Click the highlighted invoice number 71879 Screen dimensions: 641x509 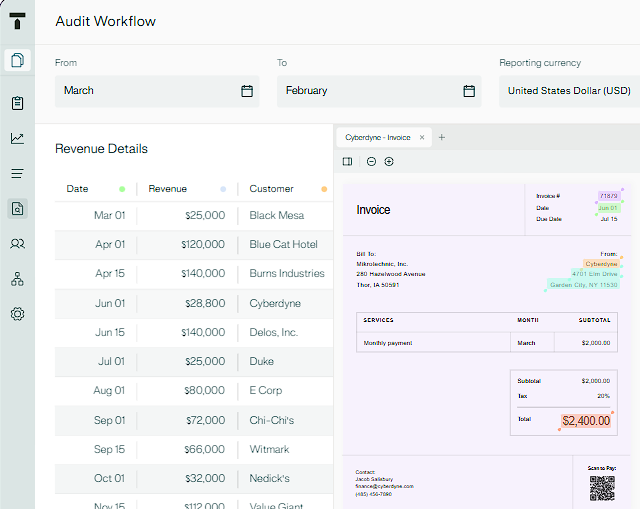pyautogui.click(x=609, y=196)
